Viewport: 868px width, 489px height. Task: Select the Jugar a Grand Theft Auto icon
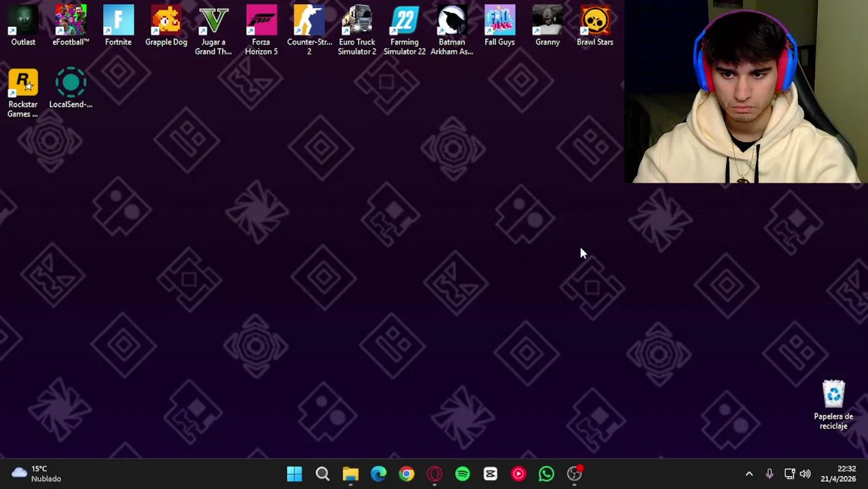tap(213, 30)
